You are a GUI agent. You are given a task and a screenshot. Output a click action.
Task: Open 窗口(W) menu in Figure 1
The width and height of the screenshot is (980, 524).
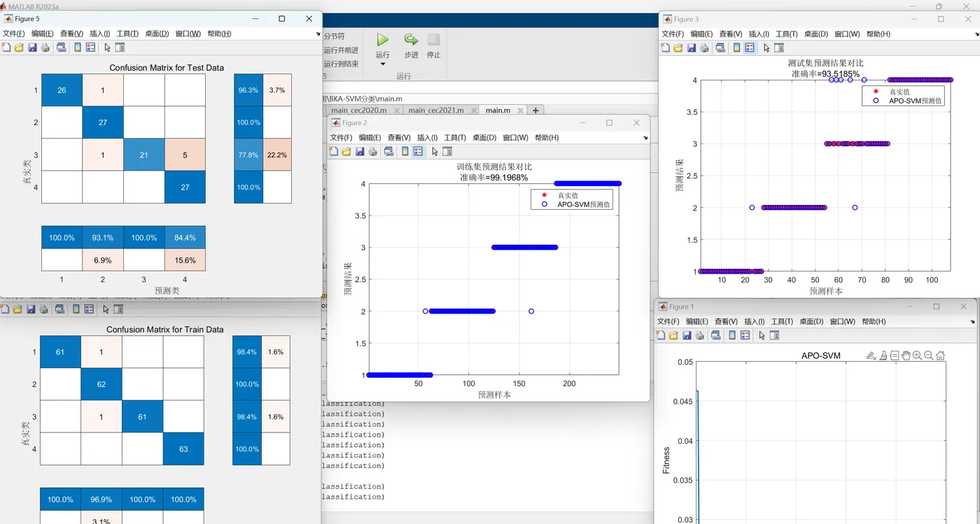click(842, 321)
